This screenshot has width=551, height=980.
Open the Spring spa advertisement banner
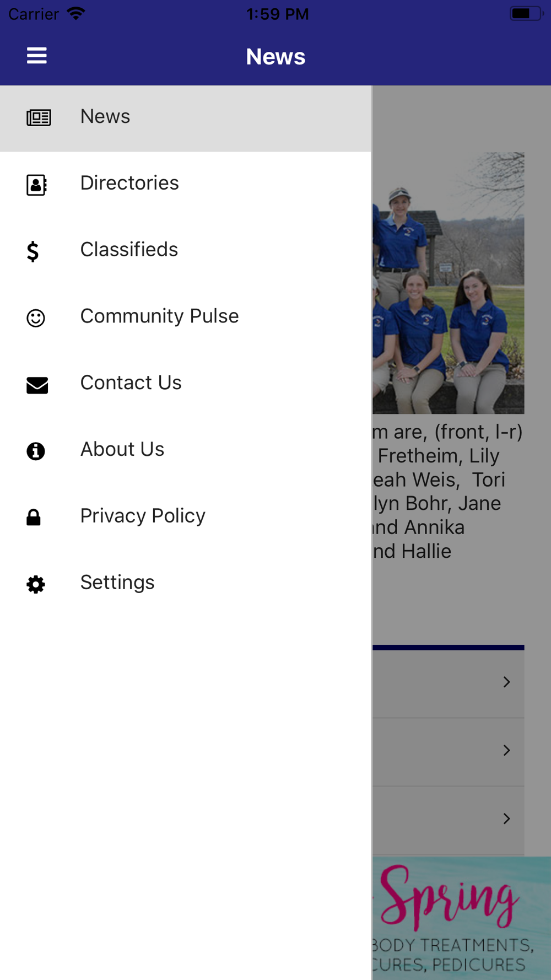pos(462,918)
